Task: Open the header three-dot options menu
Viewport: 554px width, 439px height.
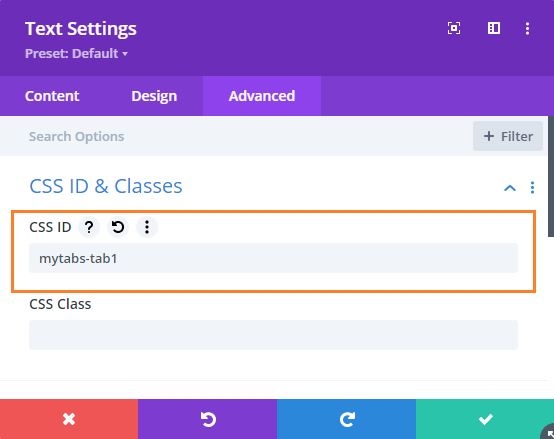Action: [527, 28]
